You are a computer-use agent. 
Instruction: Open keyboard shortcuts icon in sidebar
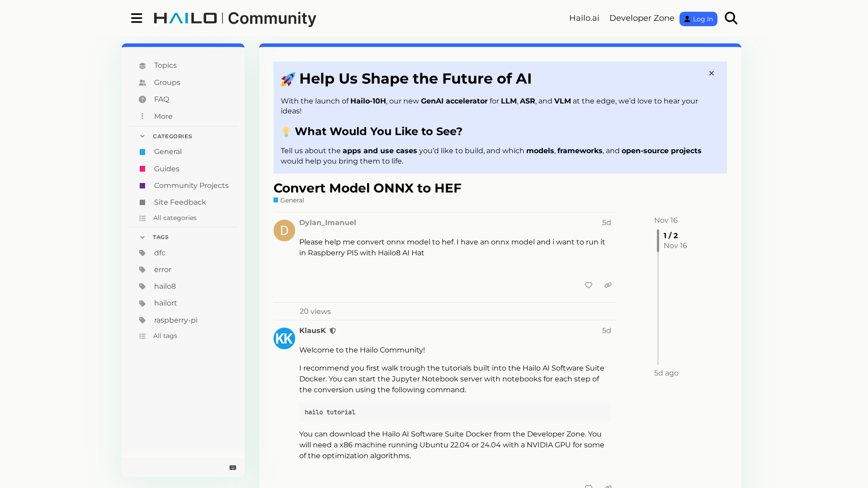point(233,468)
